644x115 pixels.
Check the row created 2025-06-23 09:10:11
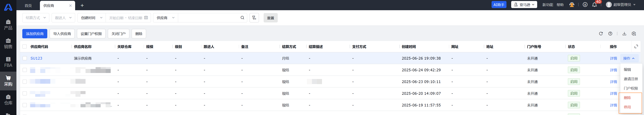pyautogui.click(x=24, y=82)
